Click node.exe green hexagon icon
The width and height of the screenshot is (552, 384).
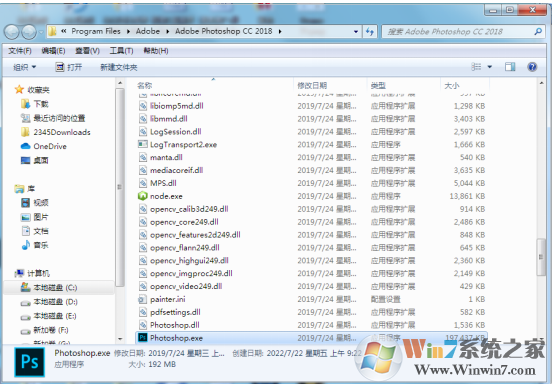(x=142, y=196)
